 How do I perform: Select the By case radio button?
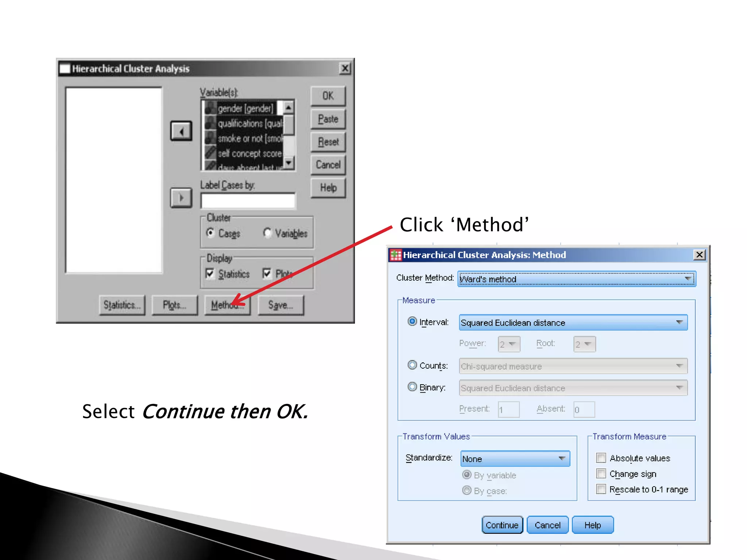coord(467,490)
